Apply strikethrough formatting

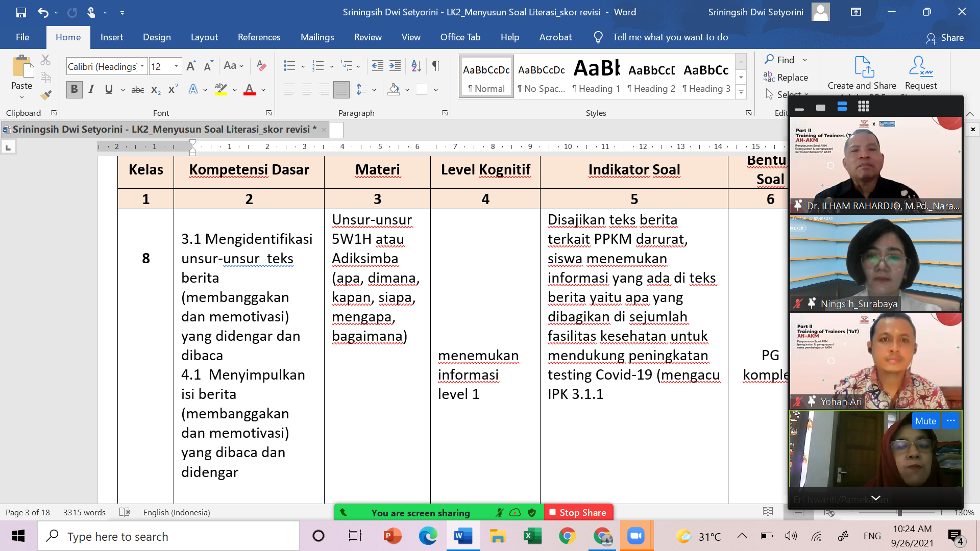click(138, 90)
